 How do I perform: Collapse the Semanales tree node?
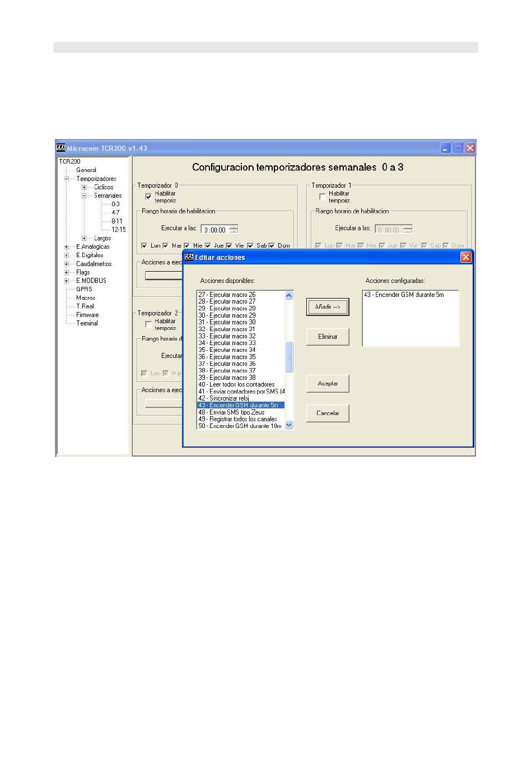pyautogui.click(x=84, y=196)
